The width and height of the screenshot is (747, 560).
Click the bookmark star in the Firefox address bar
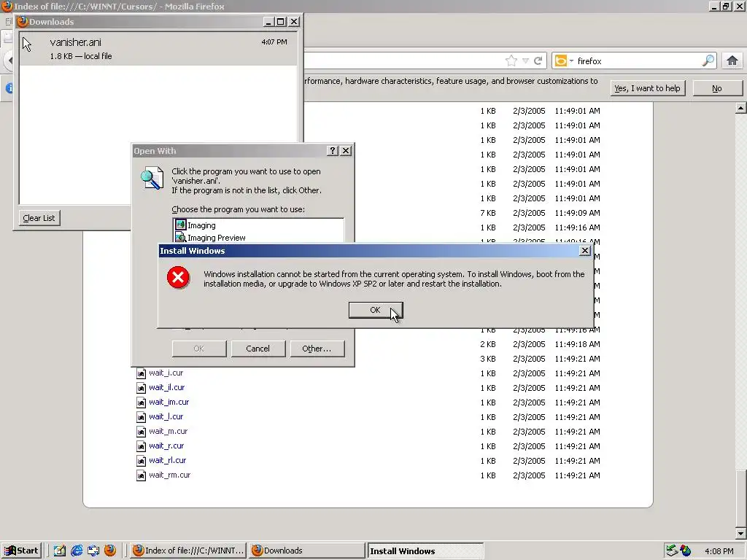pos(511,61)
